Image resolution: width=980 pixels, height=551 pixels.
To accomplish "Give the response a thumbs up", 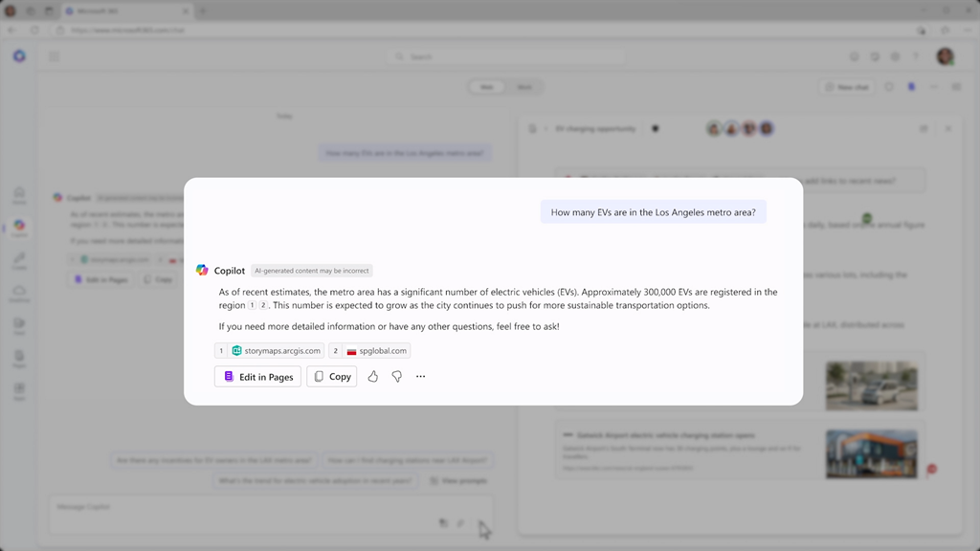I will tap(373, 377).
